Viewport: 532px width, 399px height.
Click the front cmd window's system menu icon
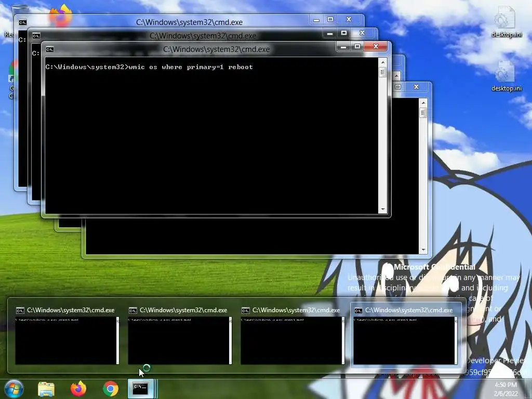pos(50,49)
